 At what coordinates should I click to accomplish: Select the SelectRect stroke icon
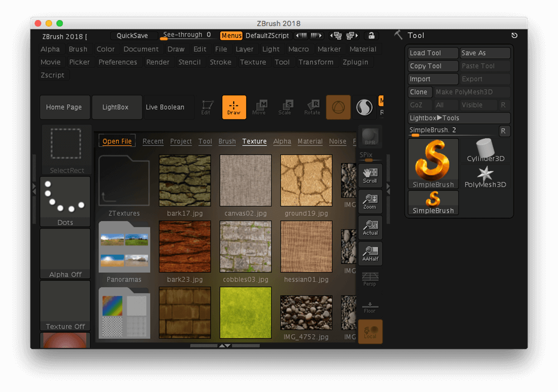(x=66, y=149)
